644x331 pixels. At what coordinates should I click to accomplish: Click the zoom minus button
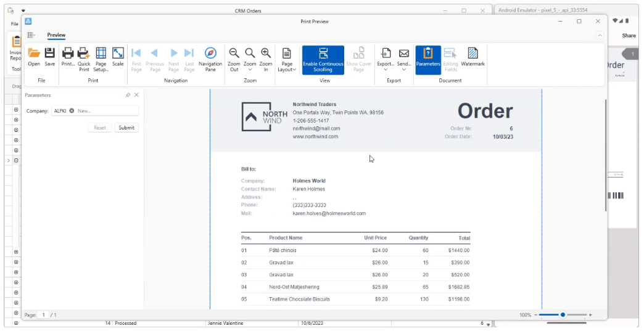[535, 315]
